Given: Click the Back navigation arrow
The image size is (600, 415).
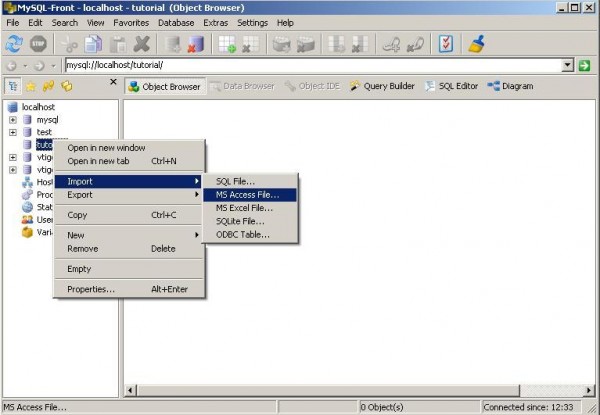Looking at the screenshot, I should [11, 66].
